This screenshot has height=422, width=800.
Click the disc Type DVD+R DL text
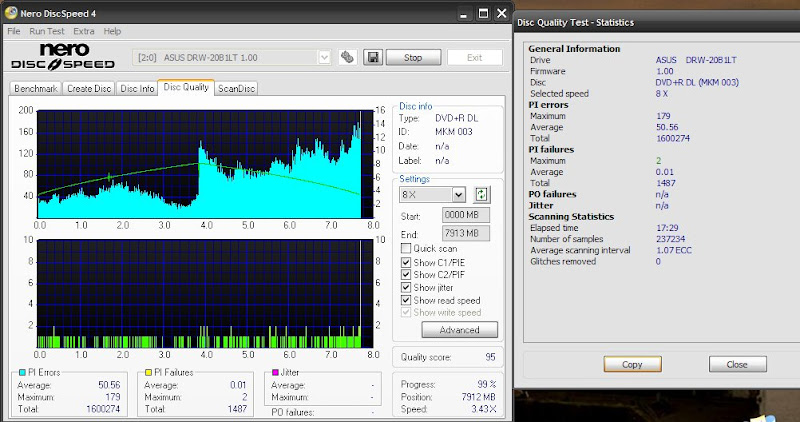coord(457,118)
